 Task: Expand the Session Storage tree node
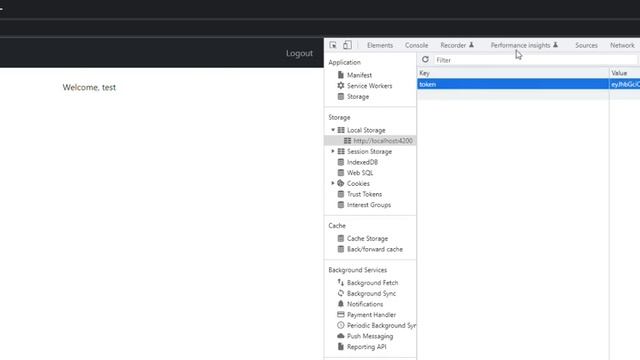coord(333,151)
